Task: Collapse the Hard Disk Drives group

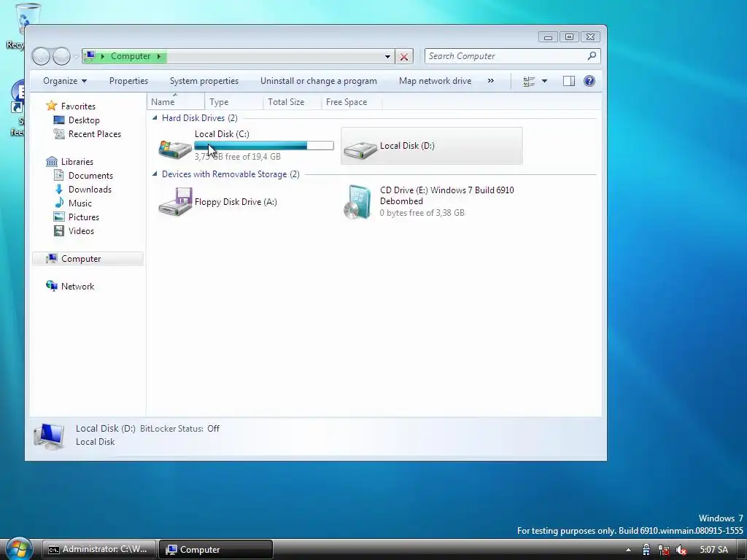Action: (x=155, y=117)
